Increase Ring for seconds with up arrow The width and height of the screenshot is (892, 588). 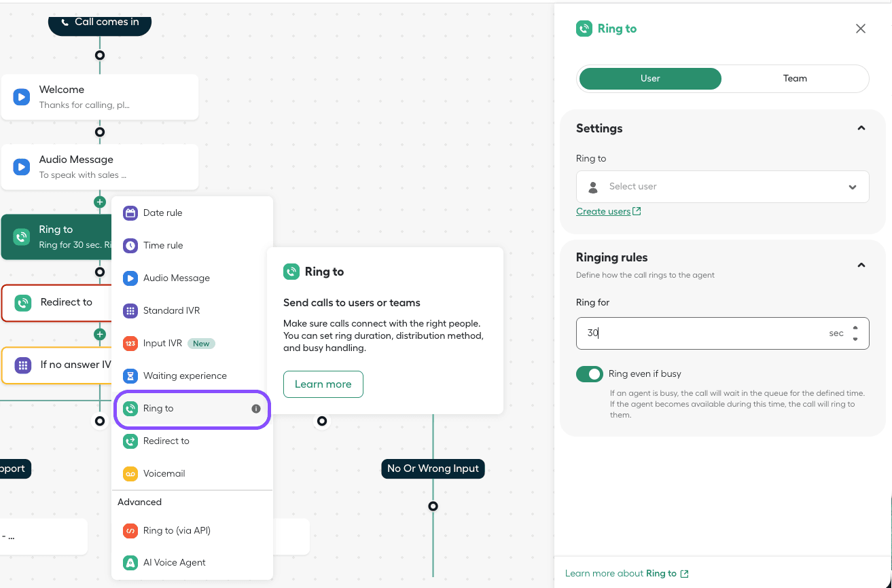point(855,329)
